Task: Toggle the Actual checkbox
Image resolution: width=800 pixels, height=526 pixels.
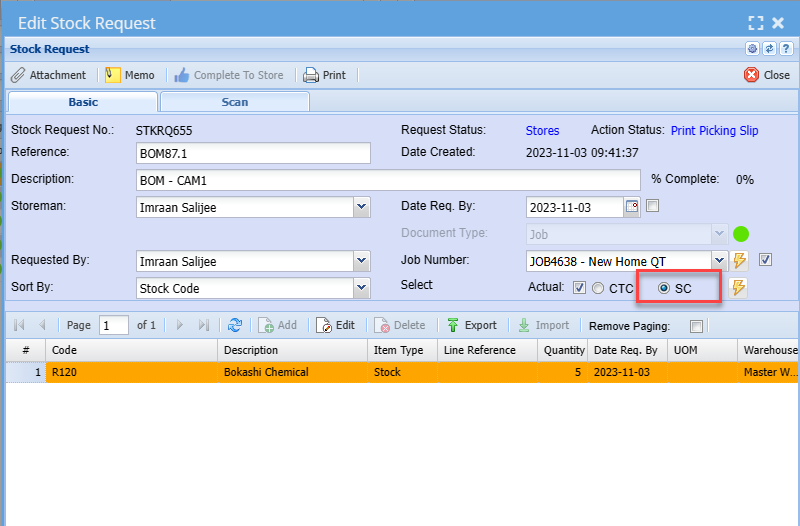Action: point(579,288)
